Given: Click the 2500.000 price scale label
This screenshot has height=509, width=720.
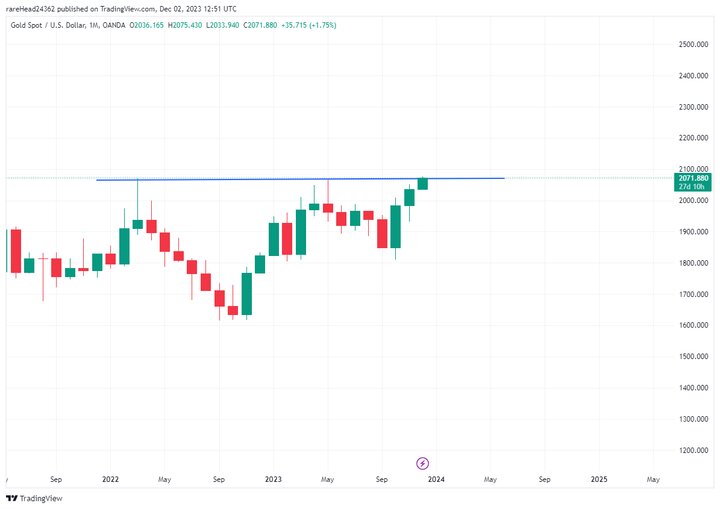Looking at the screenshot, I should 692,45.
